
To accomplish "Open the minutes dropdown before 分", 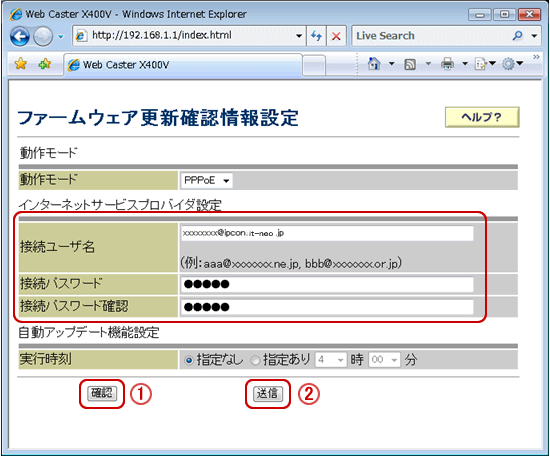I will 384,360.
